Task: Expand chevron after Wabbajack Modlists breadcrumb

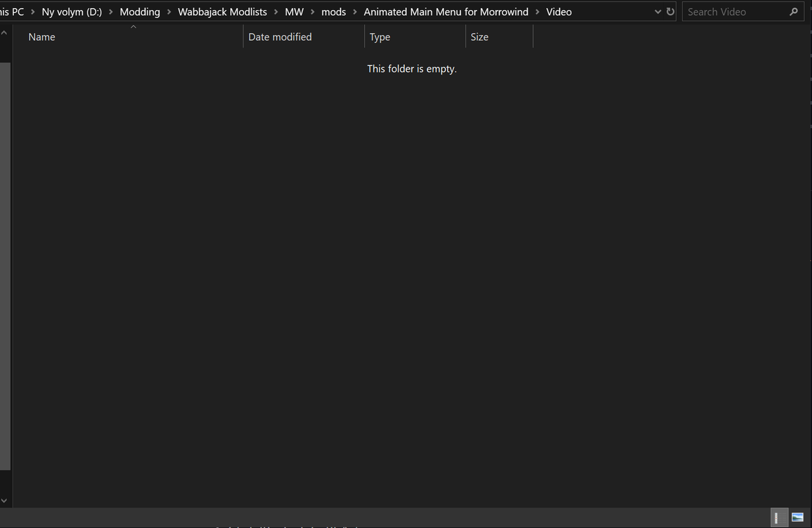Action: pyautogui.click(x=276, y=12)
